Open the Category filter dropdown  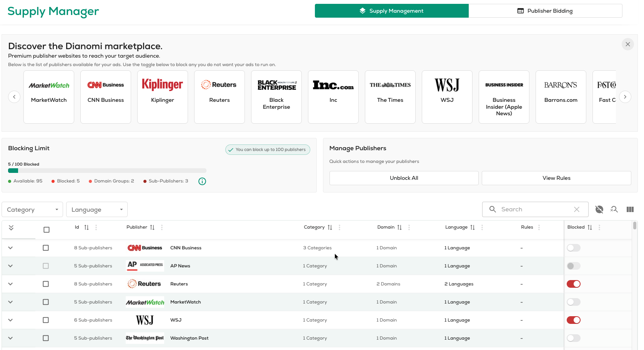pyautogui.click(x=32, y=209)
